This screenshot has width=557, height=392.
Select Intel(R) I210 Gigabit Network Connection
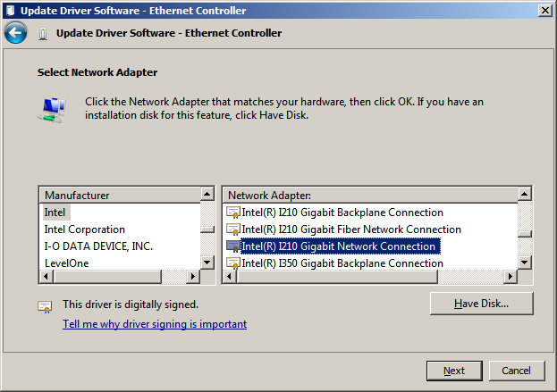pyautogui.click(x=339, y=246)
